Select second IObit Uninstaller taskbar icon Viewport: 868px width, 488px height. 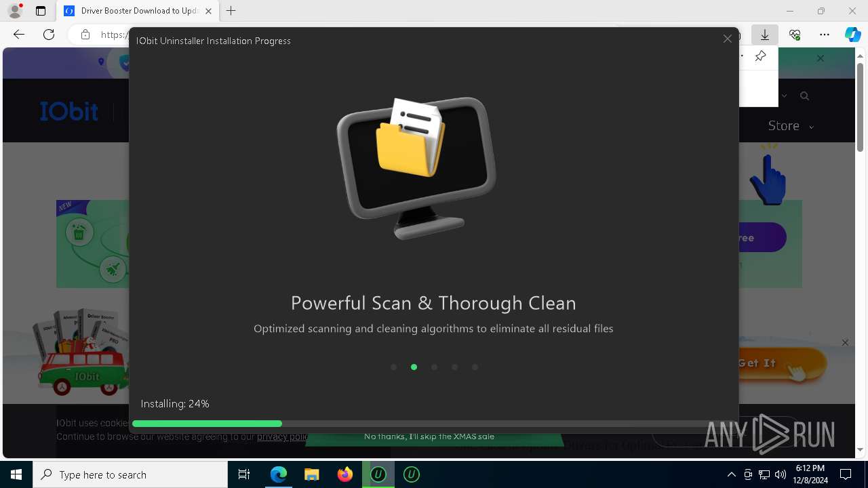(411, 474)
